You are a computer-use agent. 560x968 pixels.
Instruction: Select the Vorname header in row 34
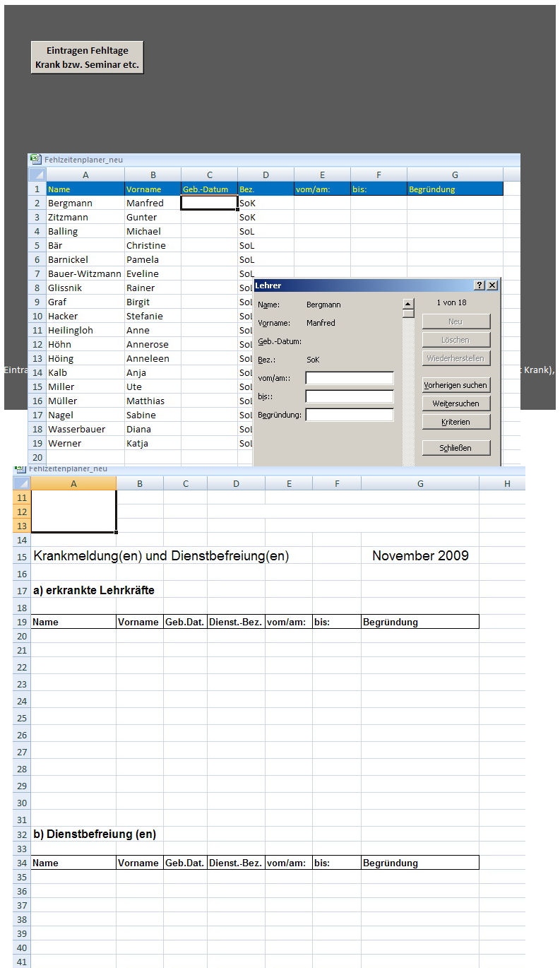click(x=140, y=863)
